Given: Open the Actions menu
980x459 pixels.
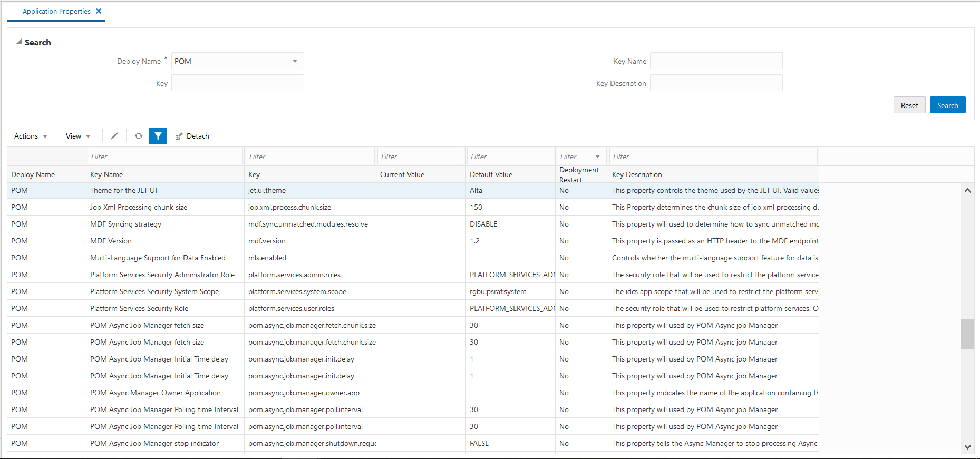Looking at the screenshot, I should point(31,136).
